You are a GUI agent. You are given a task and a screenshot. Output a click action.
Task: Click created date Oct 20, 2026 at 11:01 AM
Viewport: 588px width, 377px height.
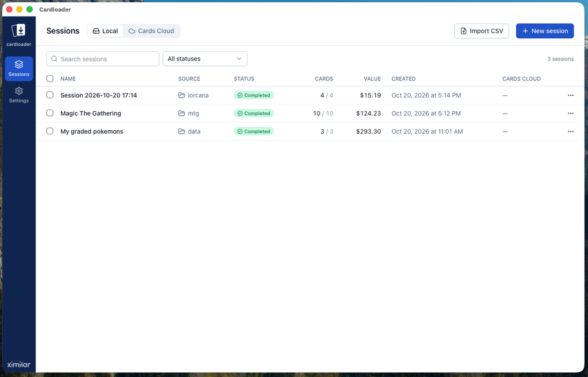(x=427, y=131)
